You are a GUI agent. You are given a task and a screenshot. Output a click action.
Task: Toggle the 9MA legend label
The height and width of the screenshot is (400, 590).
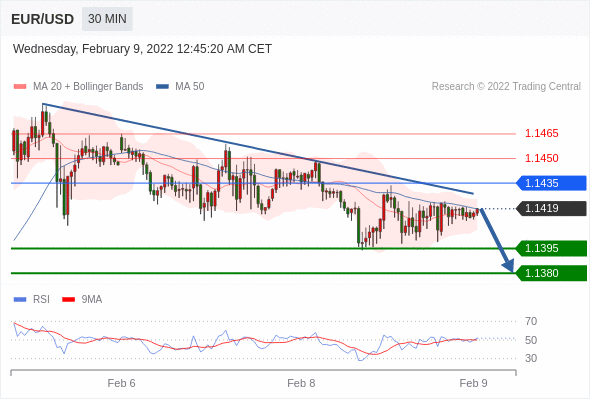click(x=92, y=300)
